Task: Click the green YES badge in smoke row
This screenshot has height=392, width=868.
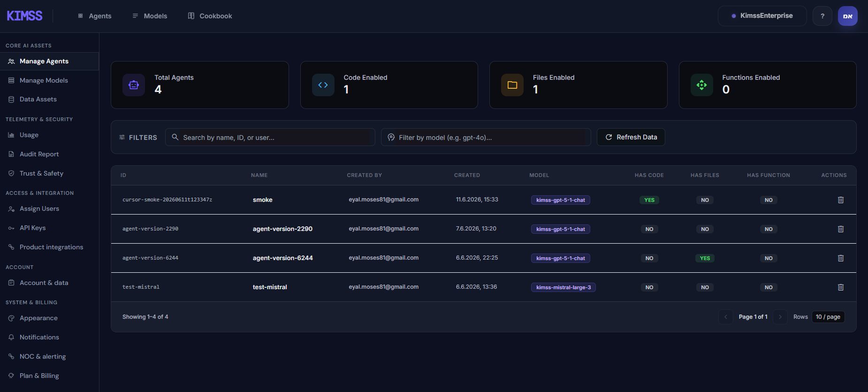Action: [649, 200]
